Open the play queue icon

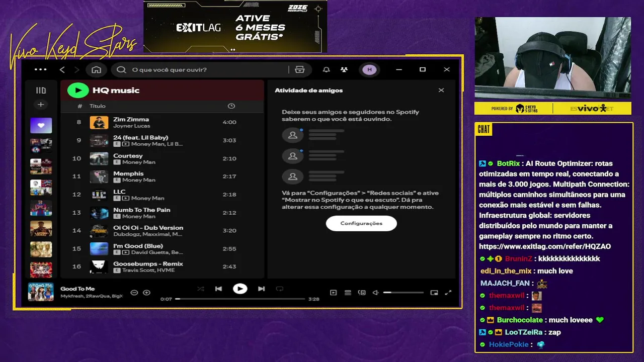[x=348, y=293]
